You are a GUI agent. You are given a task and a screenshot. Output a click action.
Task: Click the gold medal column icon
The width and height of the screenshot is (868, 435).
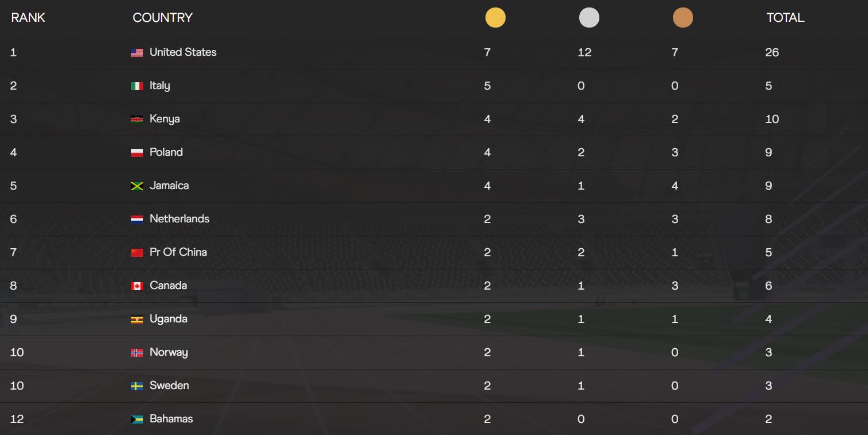[x=495, y=18]
